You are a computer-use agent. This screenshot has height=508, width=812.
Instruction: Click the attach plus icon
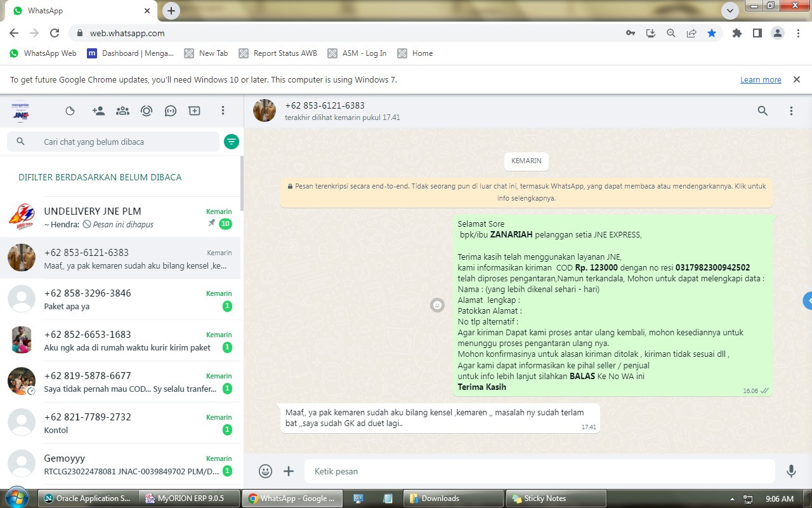(x=289, y=471)
